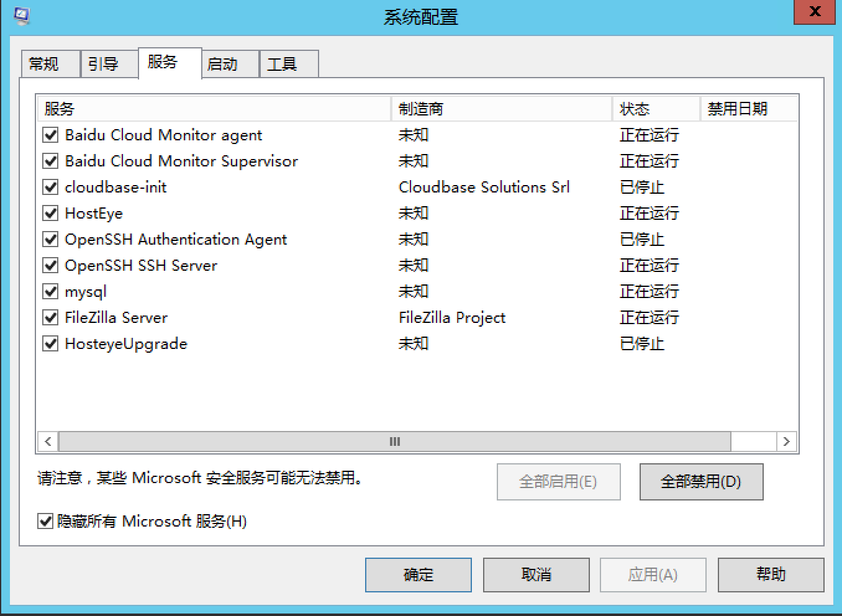This screenshot has width=842, height=616.
Task: Uncheck OpenSSH SSH Server checkbox
Action: tap(51, 265)
